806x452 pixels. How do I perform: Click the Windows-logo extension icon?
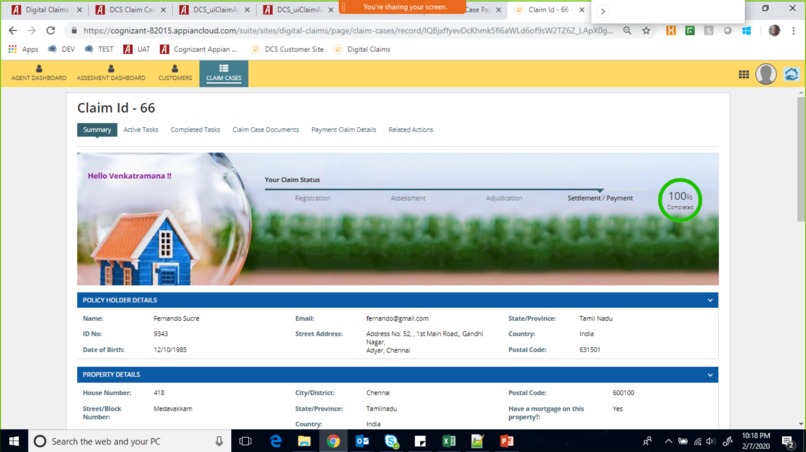click(x=746, y=30)
